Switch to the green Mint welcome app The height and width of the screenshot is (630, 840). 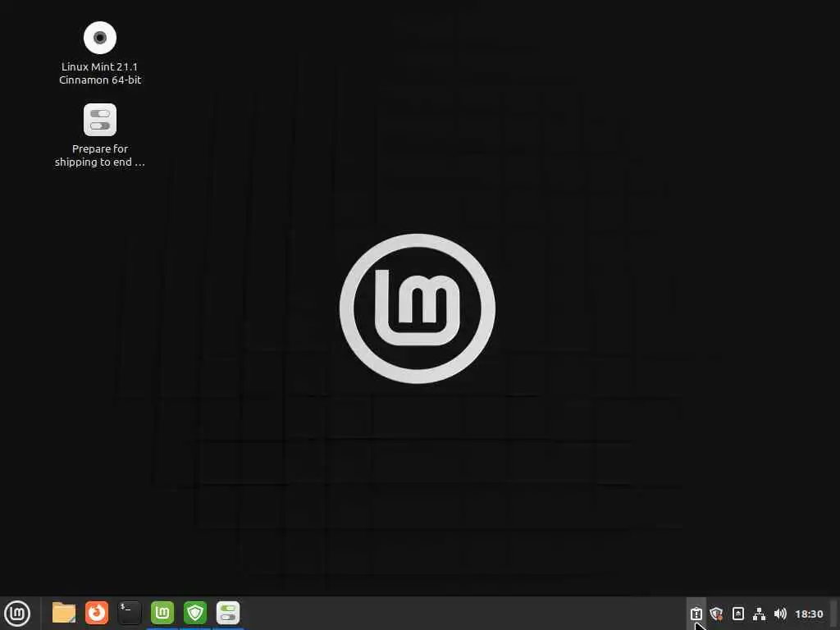(x=162, y=613)
